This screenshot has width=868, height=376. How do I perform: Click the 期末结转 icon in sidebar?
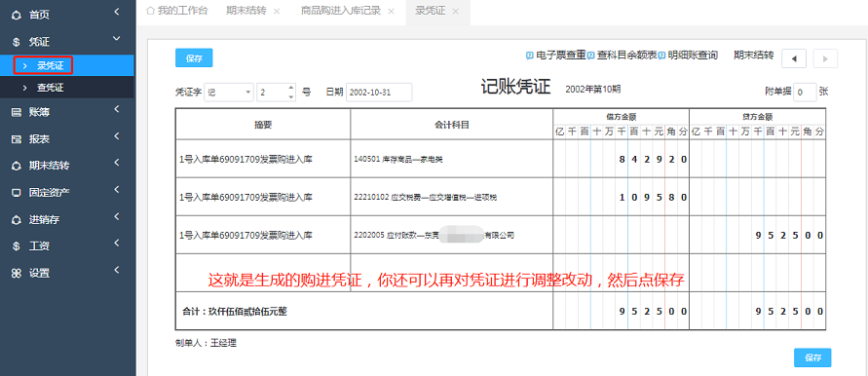[17, 166]
